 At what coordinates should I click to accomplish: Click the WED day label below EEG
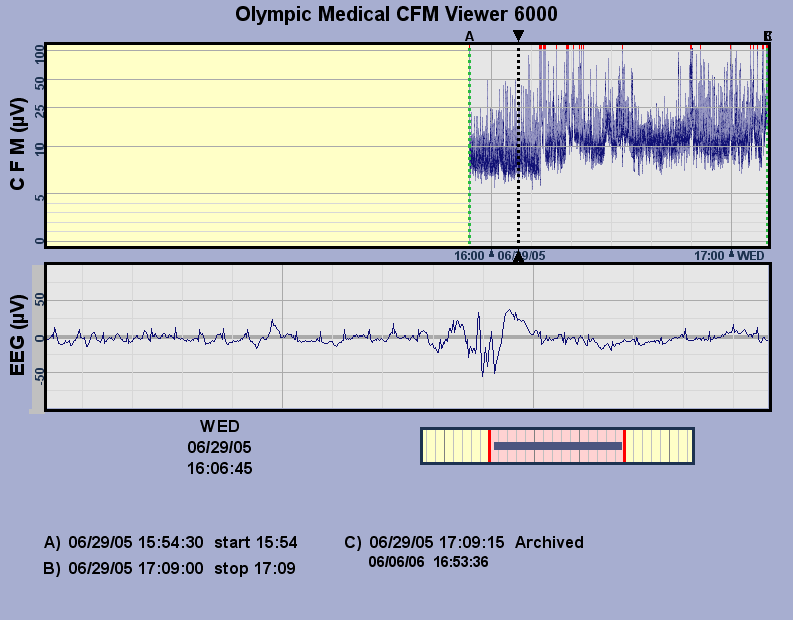219,426
